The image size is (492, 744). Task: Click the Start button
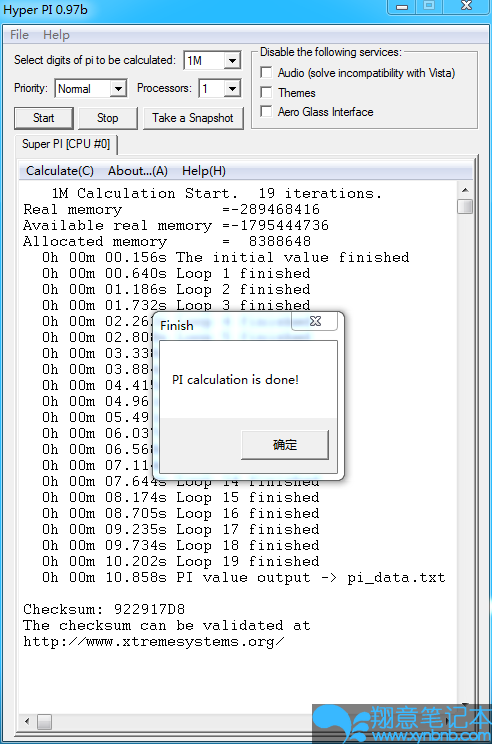coord(44,118)
